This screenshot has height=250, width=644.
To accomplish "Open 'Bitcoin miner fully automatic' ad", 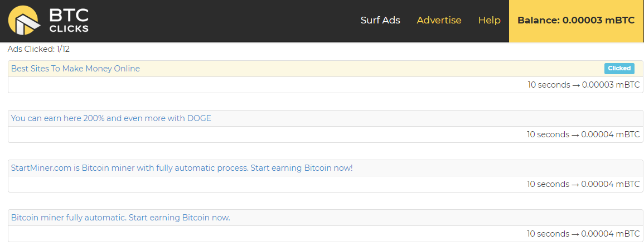I will tap(121, 218).
